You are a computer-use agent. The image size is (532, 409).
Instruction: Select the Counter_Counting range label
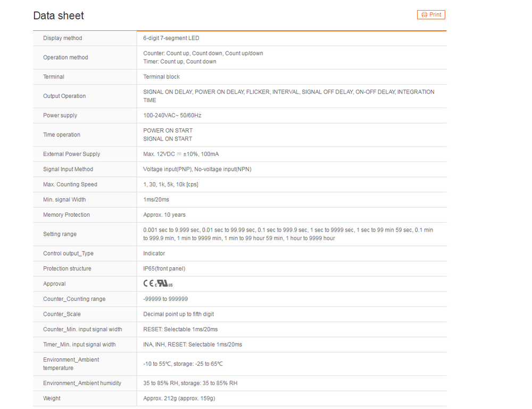(x=74, y=299)
